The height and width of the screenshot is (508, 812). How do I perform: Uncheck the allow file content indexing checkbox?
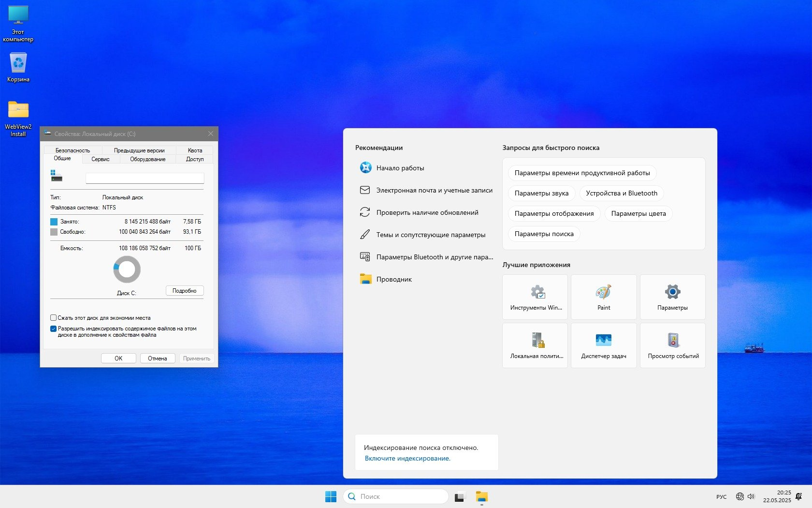click(54, 329)
